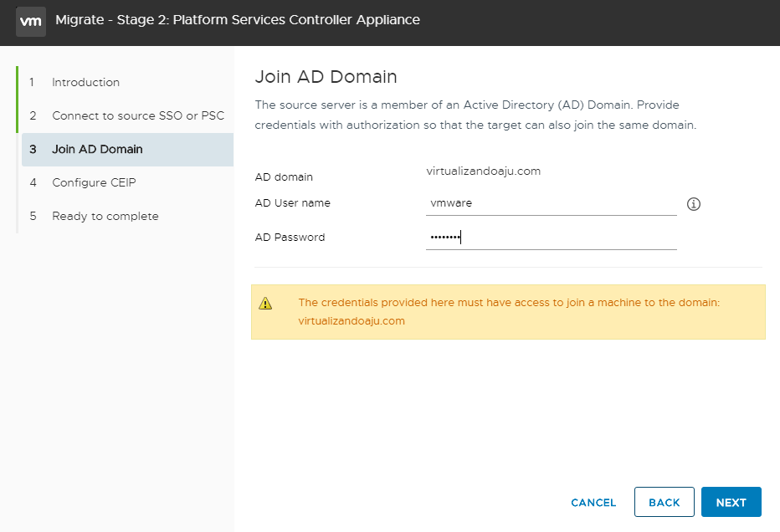The image size is (780, 532).
Task: Proceed with the NEXT button
Action: (x=731, y=502)
